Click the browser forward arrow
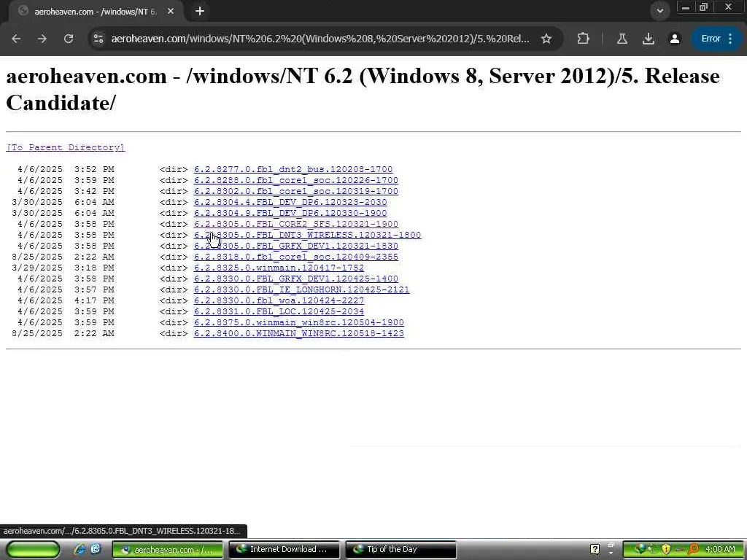The height and width of the screenshot is (560, 747). (x=42, y=39)
